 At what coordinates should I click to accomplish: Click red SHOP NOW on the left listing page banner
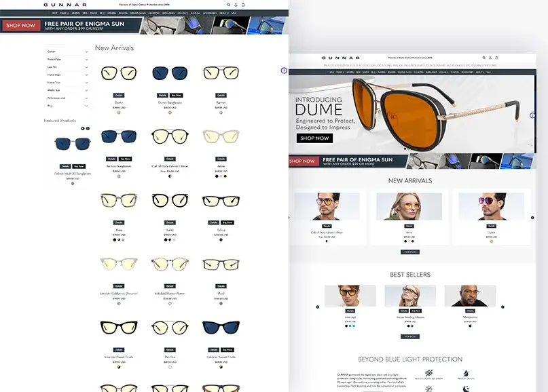point(21,26)
